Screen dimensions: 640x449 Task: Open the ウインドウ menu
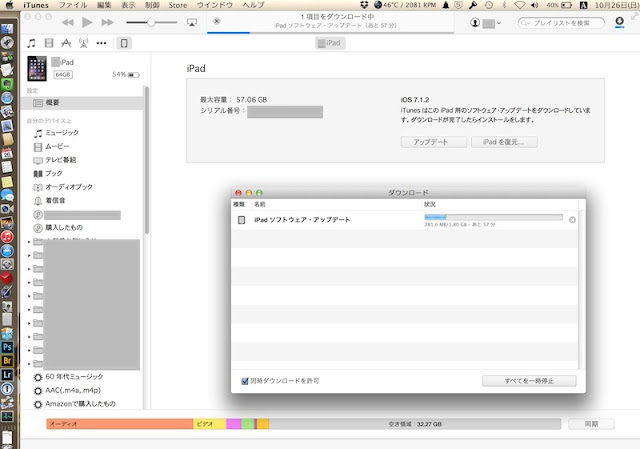click(x=215, y=5)
